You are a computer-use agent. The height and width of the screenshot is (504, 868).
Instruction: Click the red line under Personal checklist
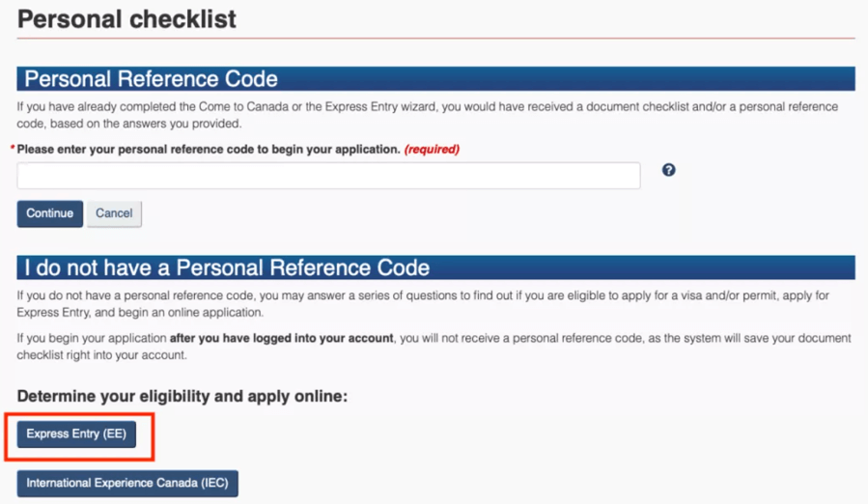pos(435,39)
